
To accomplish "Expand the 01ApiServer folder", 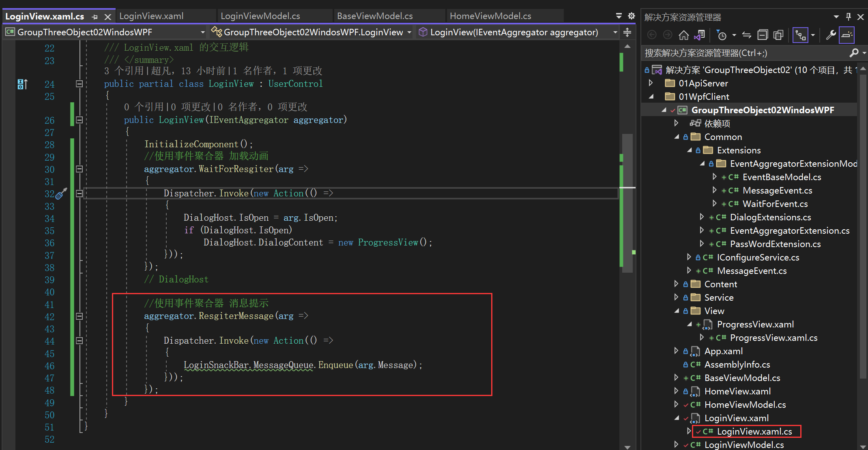I will (651, 83).
